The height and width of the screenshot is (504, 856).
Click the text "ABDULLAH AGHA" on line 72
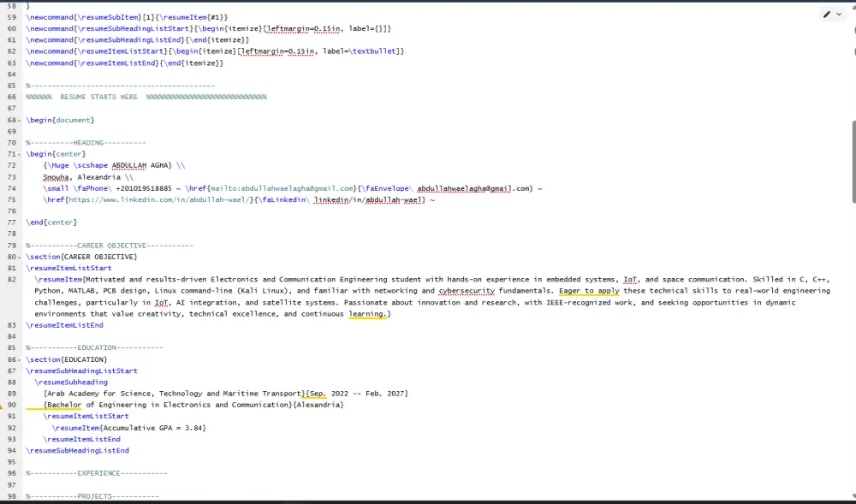pyautogui.click(x=140, y=165)
